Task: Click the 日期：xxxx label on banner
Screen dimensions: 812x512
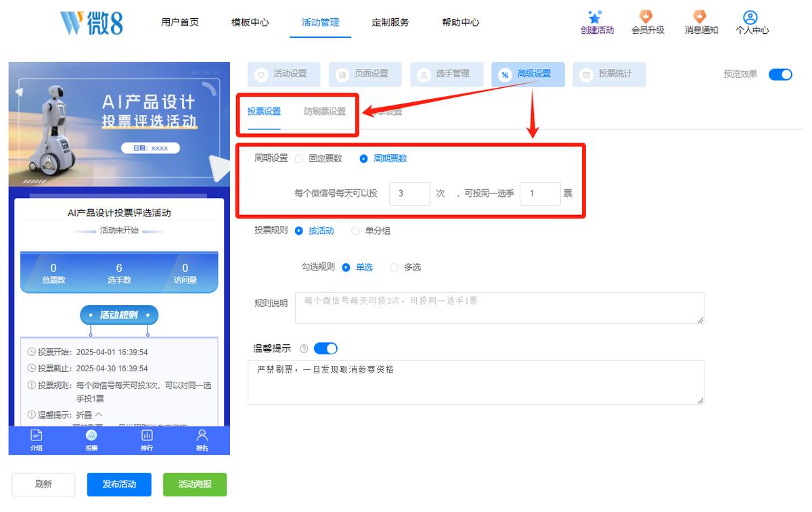Action: click(150, 148)
